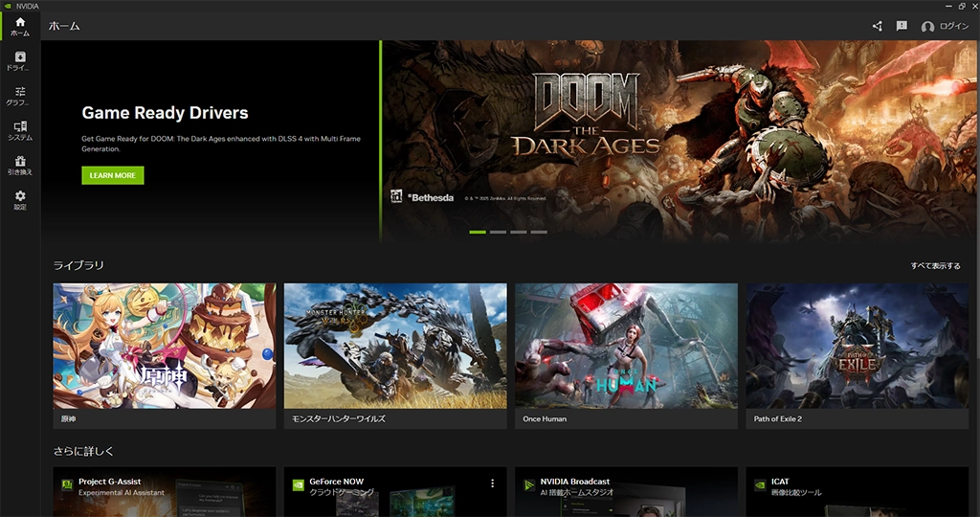980x517 pixels.
Task: Click the DOOM The Dark Ages banner
Action: click(680, 142)
